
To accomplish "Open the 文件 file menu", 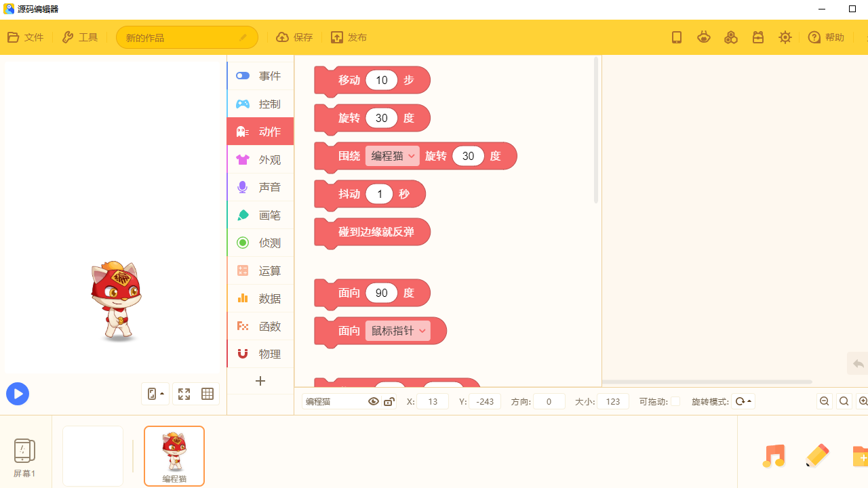I will tap(25, 37).
